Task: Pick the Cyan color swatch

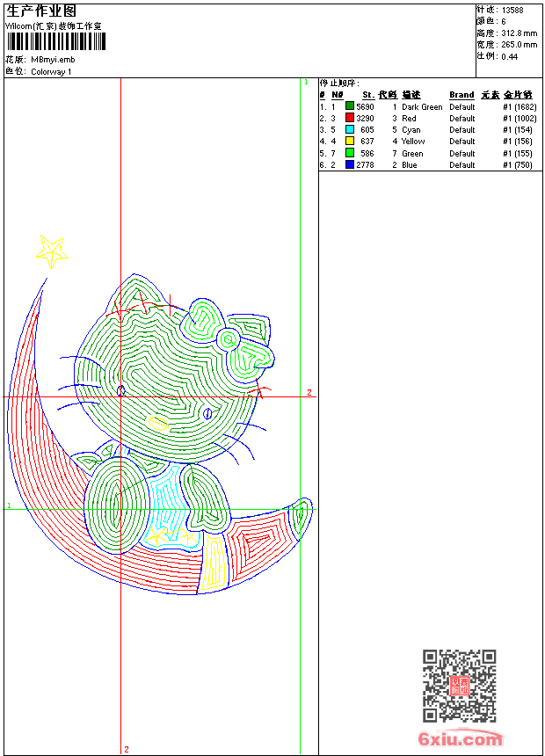Action: [350, 129]
